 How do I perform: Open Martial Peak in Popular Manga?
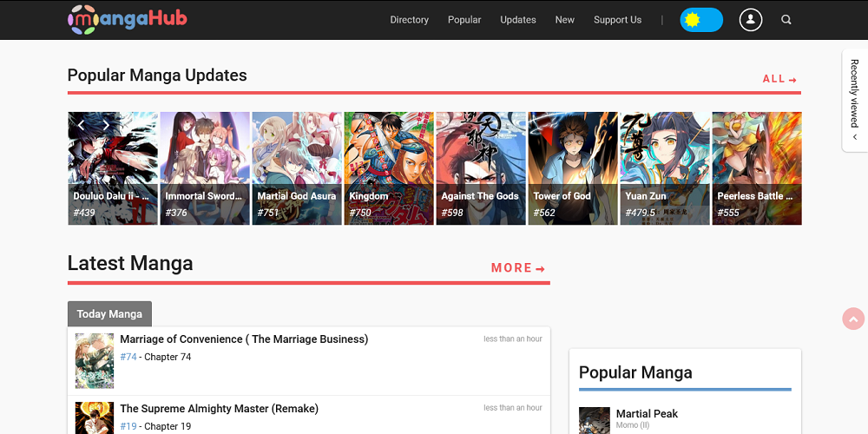pyautogui.click(x=647, y=413)
